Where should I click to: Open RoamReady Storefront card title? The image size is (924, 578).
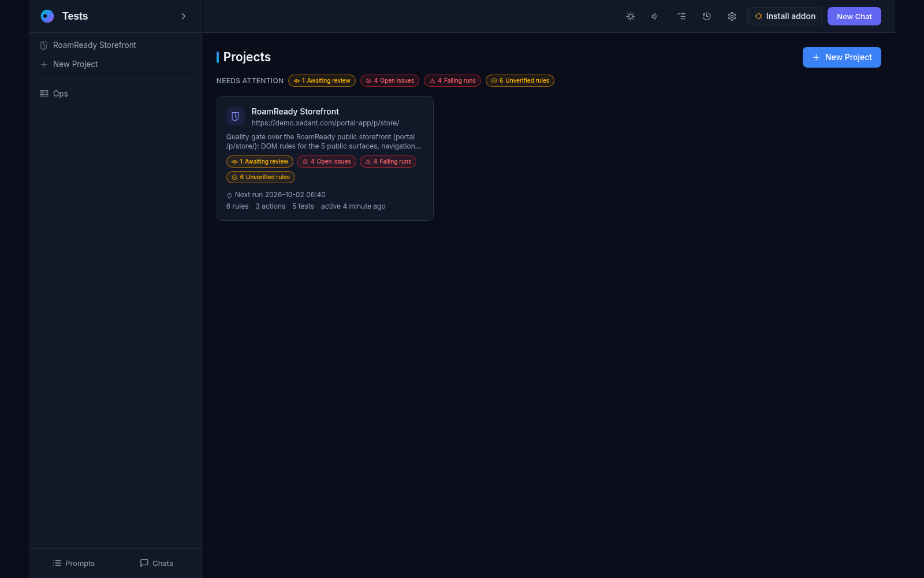tap(295, 112)
